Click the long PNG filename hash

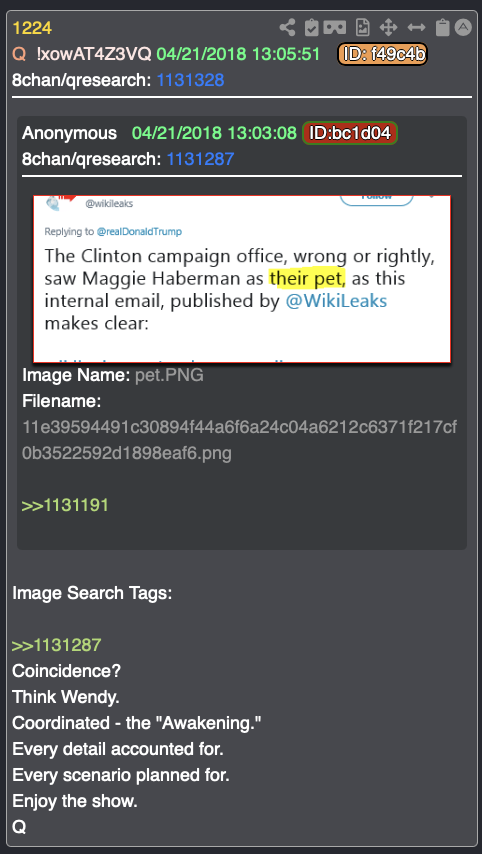[239, 441]
